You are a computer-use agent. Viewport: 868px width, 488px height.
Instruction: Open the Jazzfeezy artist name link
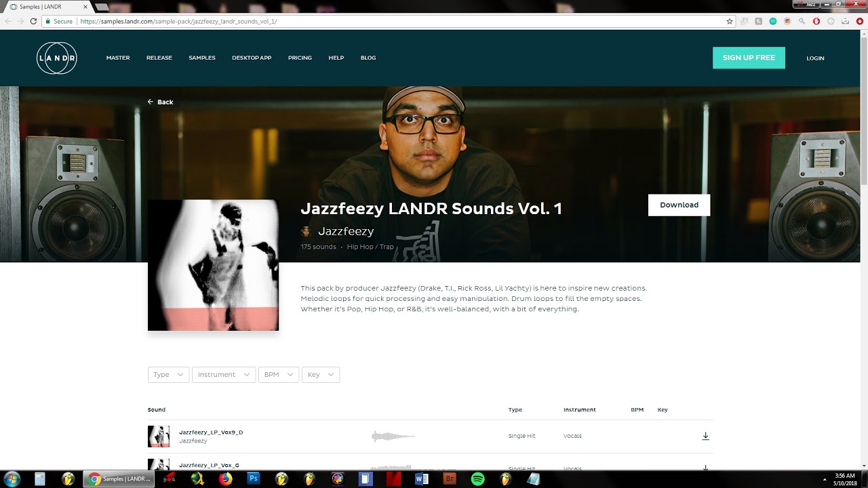pyautogui.click(x=346, y=231)
